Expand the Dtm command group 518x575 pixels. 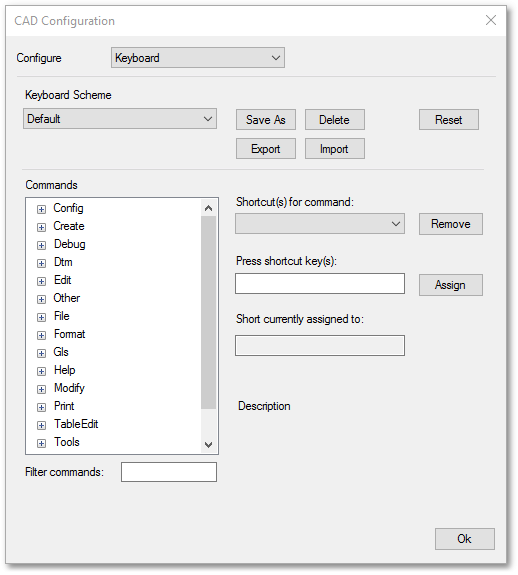(41, 263)
